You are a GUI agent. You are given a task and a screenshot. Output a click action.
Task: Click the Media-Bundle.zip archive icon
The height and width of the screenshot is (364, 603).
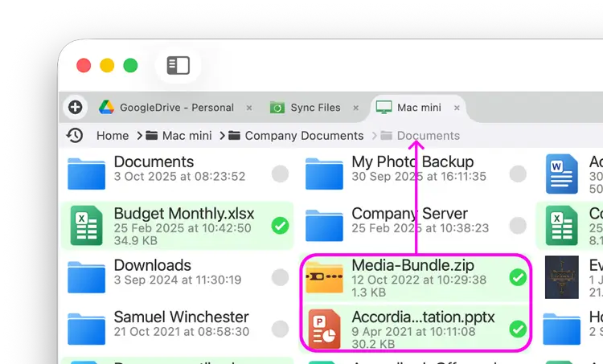pos(325,277)
